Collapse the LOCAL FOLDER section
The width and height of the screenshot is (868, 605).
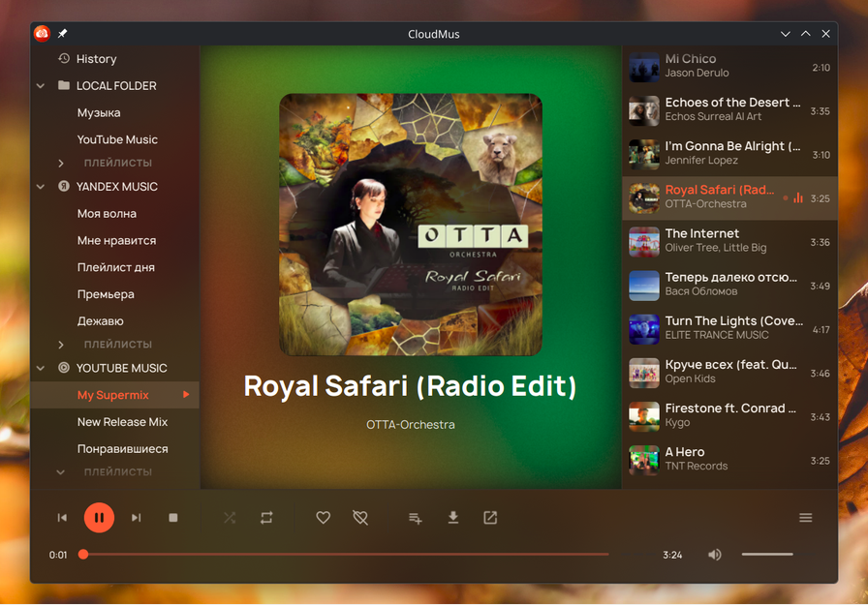click(41, 86)
